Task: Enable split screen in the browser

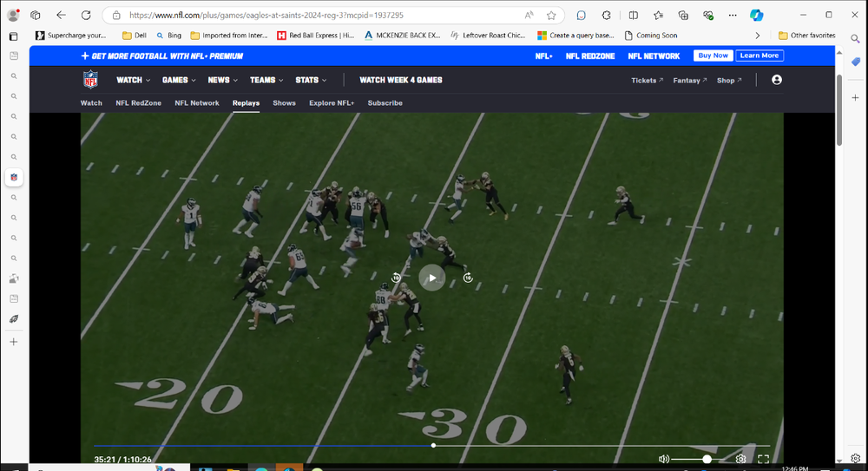Action: (x=633, y=16)
